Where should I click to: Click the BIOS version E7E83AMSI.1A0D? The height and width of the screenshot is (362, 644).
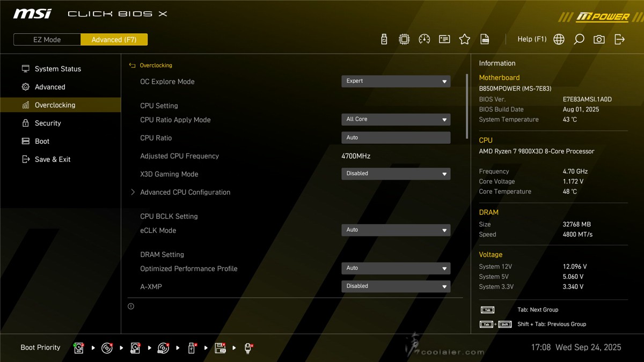pos(587,99)
